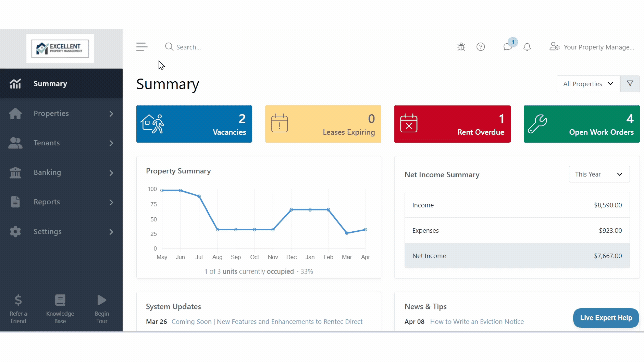Open the All Properties dropdown

[x=588, y=84]
